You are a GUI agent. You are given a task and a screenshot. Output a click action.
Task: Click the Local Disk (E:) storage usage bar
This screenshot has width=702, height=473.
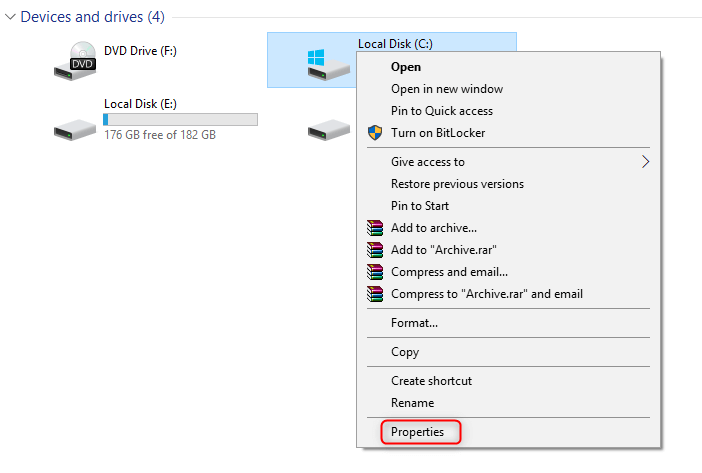[x=180, y=119]
